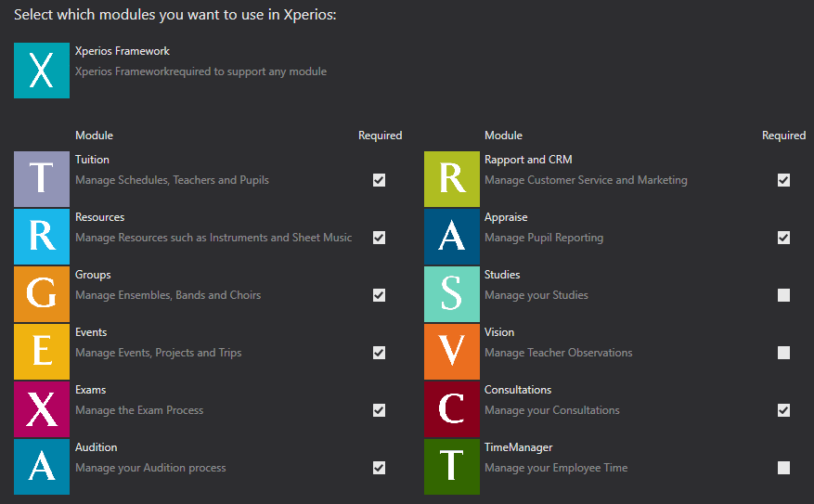Click the dark blue Appraise A icon

(x=452, y=237)
